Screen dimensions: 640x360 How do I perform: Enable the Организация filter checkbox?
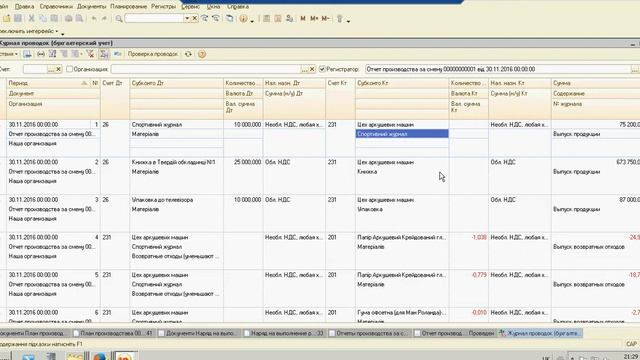tap(69, 69)
